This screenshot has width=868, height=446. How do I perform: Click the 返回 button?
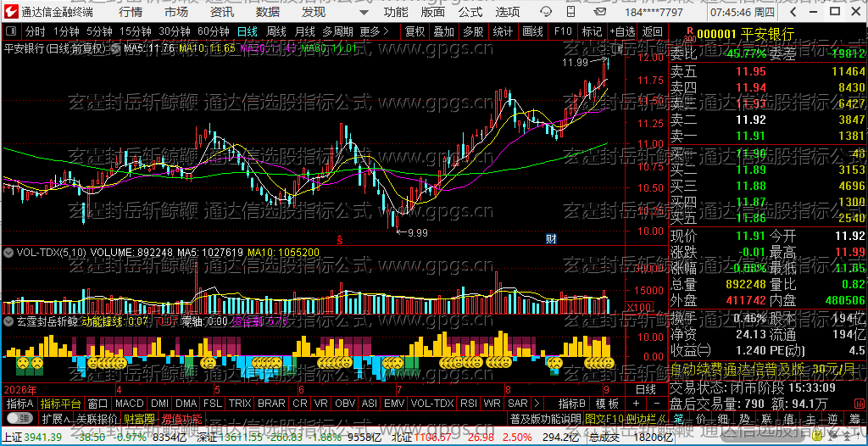[x=653, y=31]
